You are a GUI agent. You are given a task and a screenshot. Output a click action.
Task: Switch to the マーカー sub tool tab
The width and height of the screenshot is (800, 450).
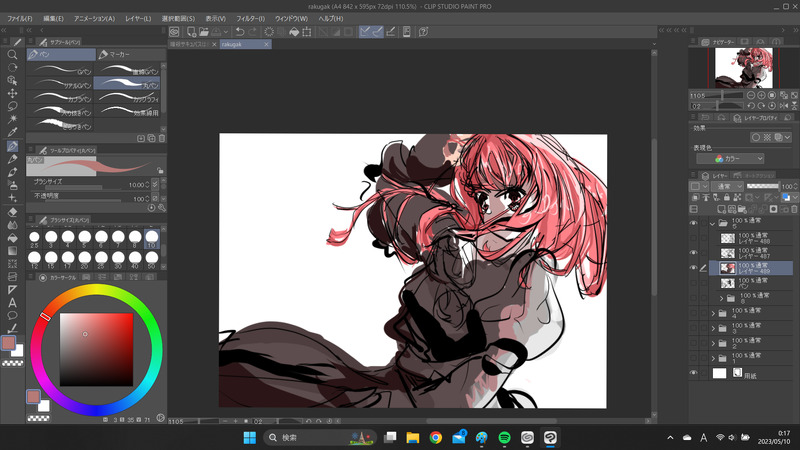pyautogui.click(x=130, y=54)
